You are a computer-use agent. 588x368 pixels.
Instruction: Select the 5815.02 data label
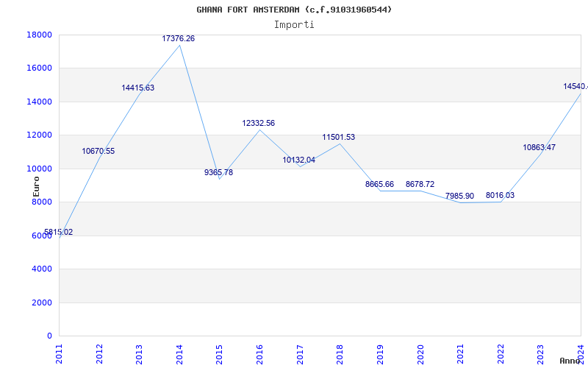pyautogui.click(x=59, y=232)
